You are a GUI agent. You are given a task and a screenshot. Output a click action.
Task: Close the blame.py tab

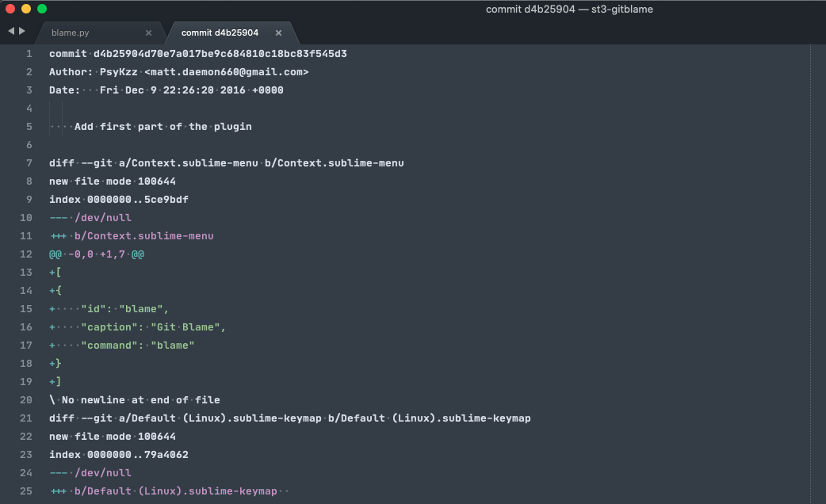pyautogui.click(x=148, y=32)
